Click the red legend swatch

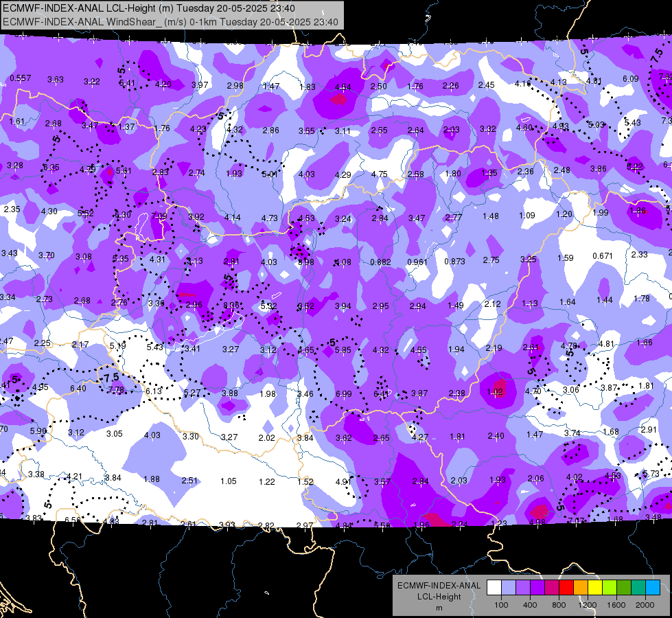coord(566,588)
